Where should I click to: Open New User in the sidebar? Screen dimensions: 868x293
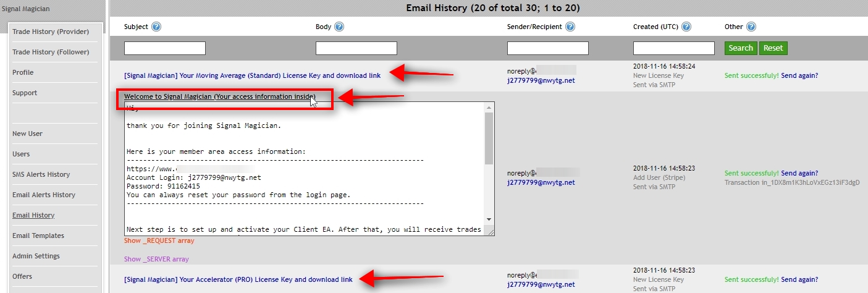pyautogui.click(x=27, y=134)
